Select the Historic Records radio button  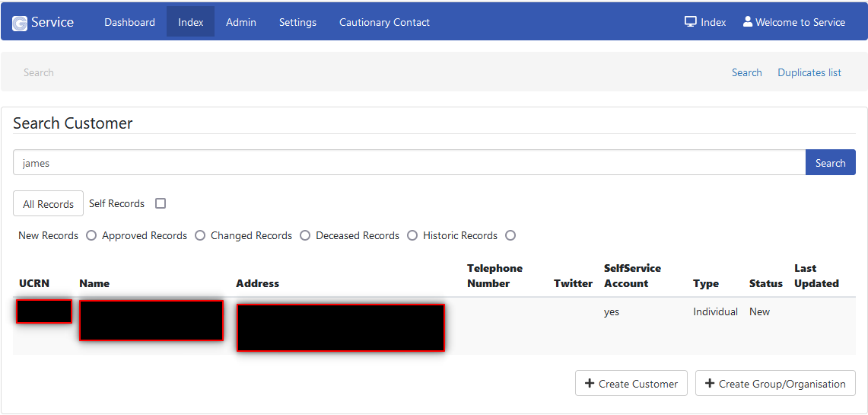tap(510, 235)
